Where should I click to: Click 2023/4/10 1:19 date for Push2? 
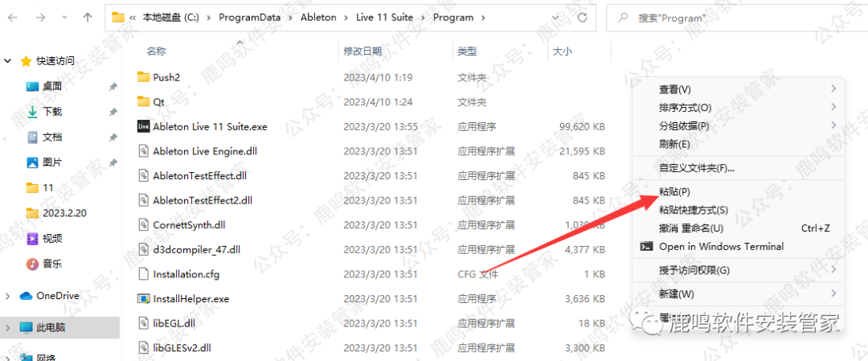378,77
